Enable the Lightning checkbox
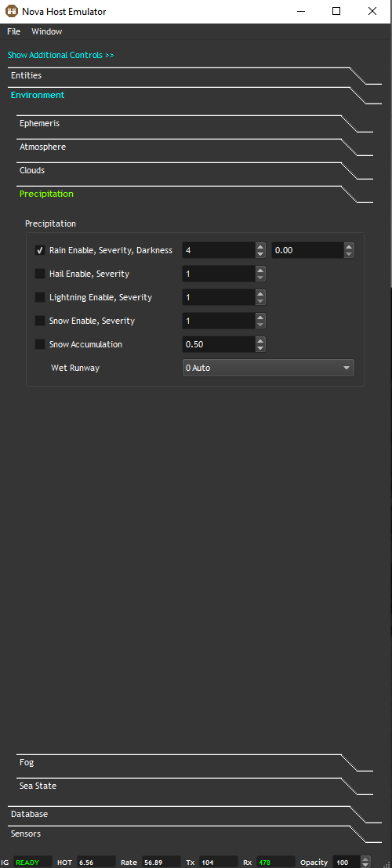 click(40, 297)
